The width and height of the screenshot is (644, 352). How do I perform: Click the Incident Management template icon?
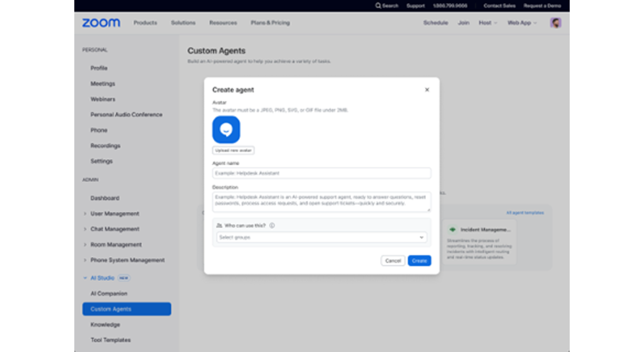point(452,230)
